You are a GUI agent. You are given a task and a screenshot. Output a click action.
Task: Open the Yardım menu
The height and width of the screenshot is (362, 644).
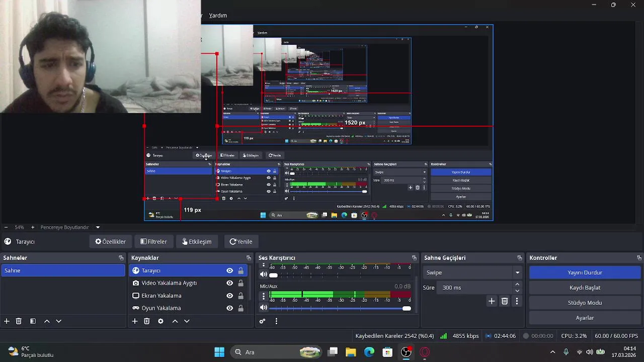[218, 16]
